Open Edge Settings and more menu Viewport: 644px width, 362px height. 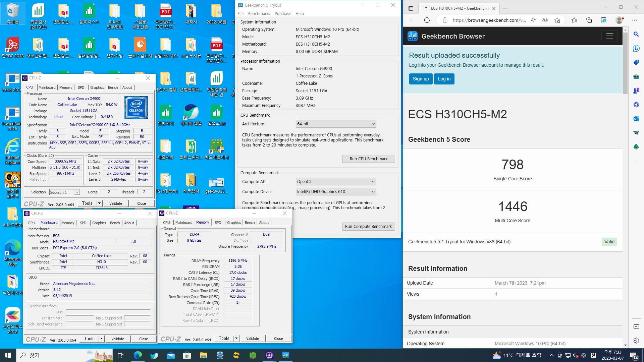pos(635,20)
